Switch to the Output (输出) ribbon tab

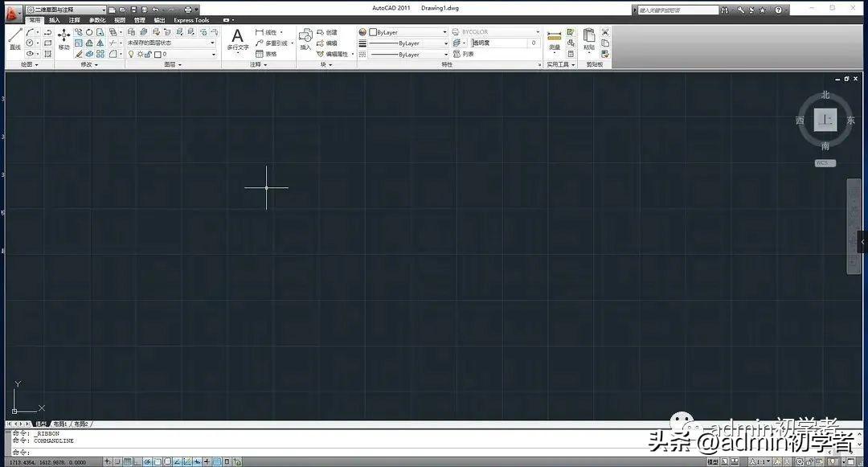click(x=159, y=20)
